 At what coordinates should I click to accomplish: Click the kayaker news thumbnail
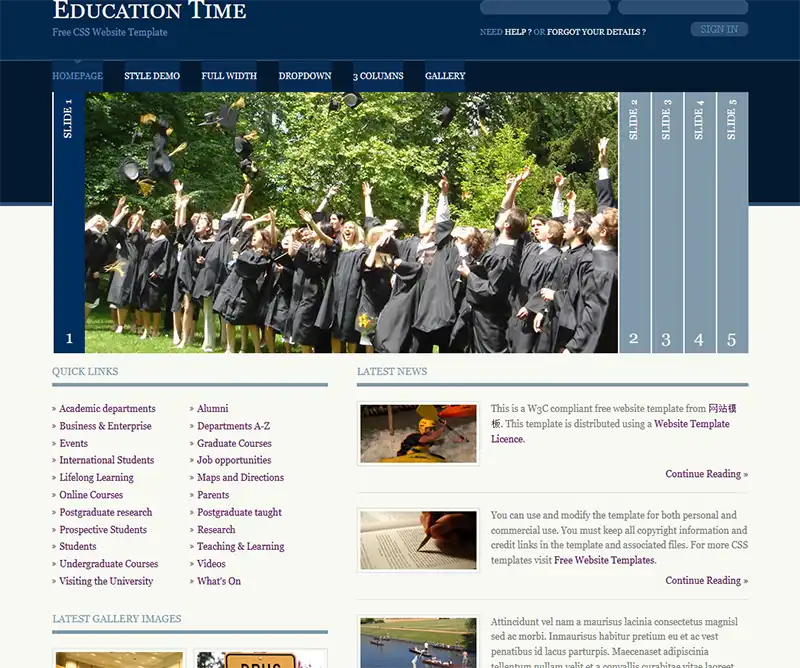point(418,434)
